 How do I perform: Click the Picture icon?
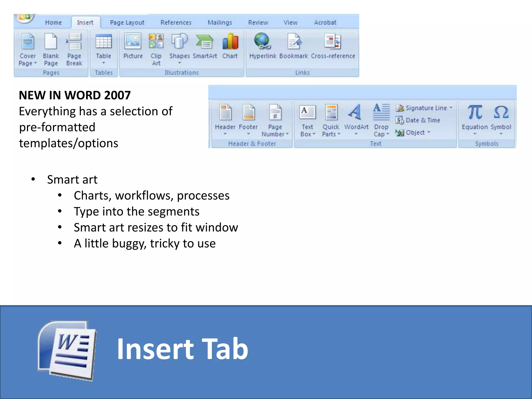point(133,42)
